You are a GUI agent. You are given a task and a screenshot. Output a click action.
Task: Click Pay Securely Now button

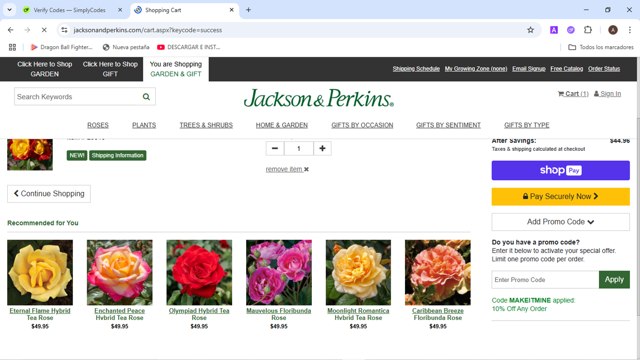coord(560,196)
